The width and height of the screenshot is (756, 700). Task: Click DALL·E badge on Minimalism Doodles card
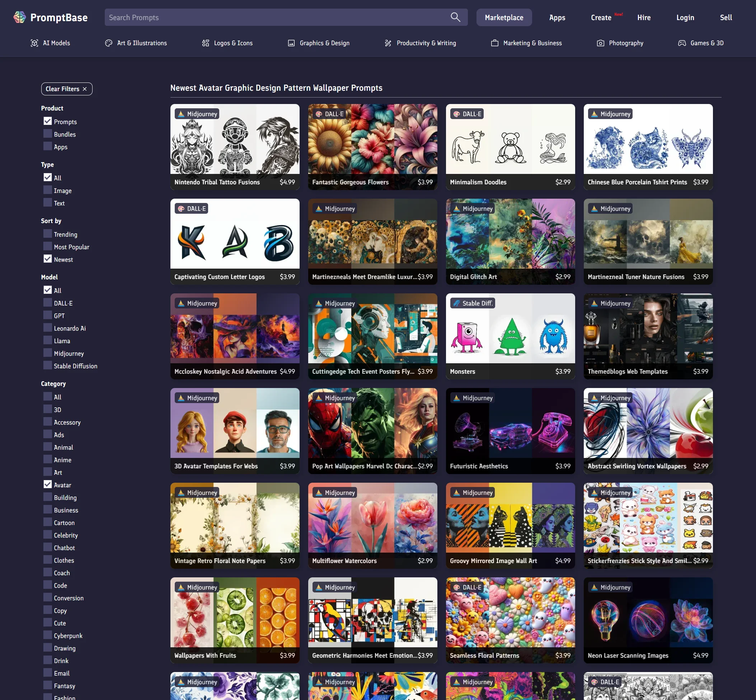click(467, 114)
